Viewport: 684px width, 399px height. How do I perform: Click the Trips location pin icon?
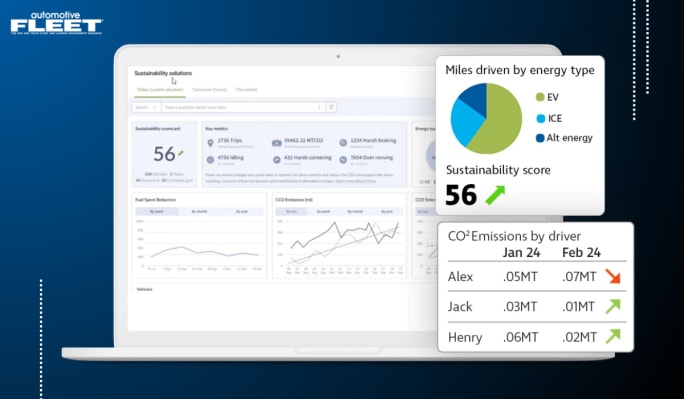pyautogui.click(x=210, y=143)
